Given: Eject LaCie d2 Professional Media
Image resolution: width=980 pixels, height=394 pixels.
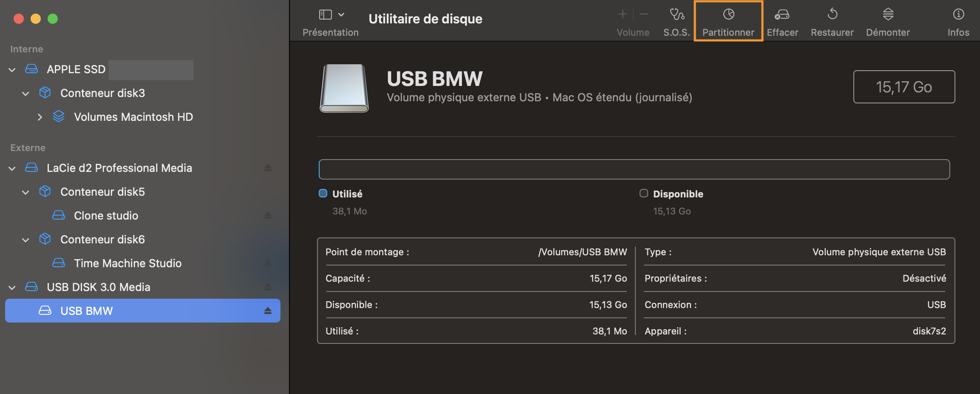Looking at the screenshot, I should [x=268, y=168].
